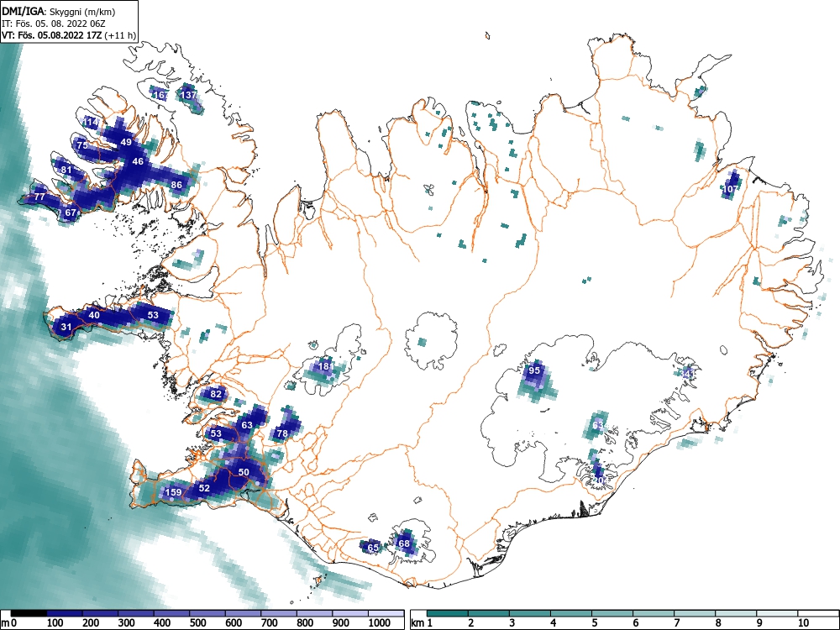Click the 75 visibility value
Image resolution: width=840 pixels, height=630 pixels.
coord(82,145)
